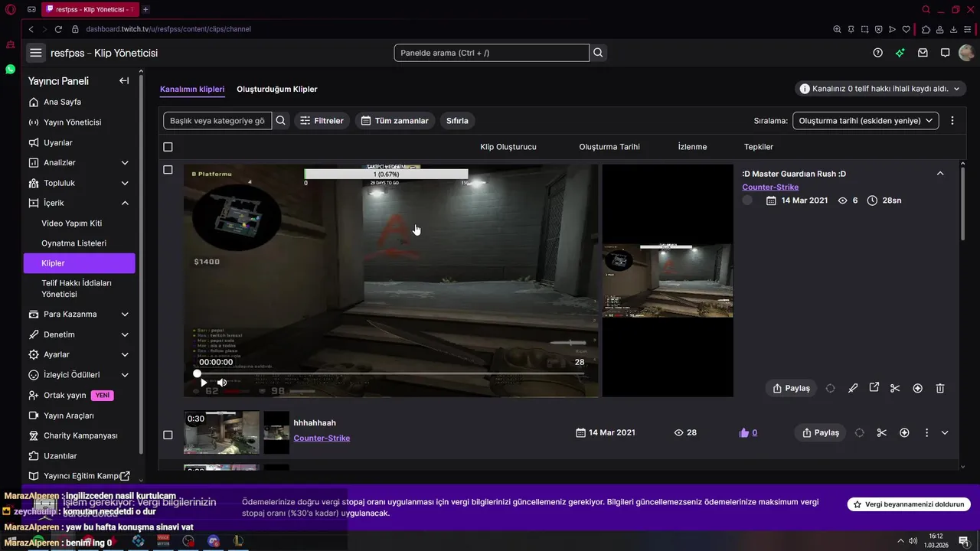Viewport: 980px width, 551px height.
Task: Collapse the İçerik sidebar section
Action: coord(125,203)
